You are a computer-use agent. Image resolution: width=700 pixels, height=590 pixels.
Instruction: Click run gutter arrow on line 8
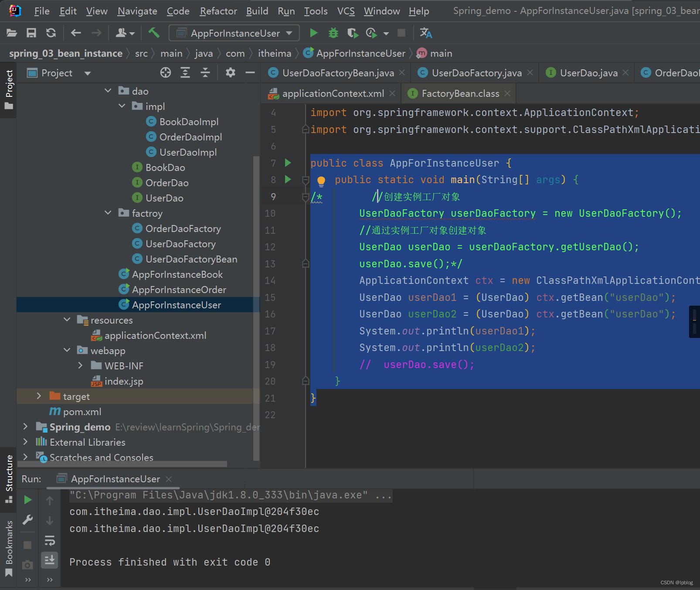click(288, 179)
